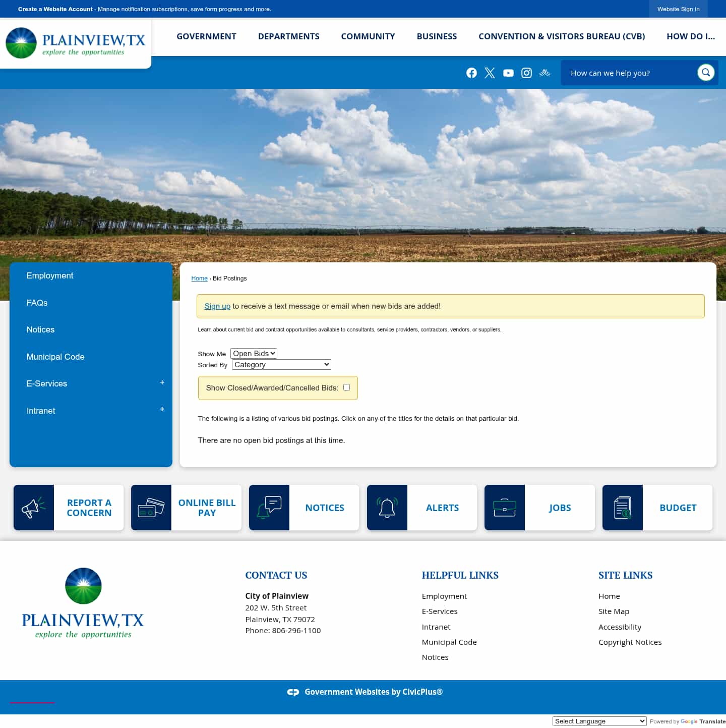Open the GOVERNMENT menu
726x728 pixels.
click(206, 36)
